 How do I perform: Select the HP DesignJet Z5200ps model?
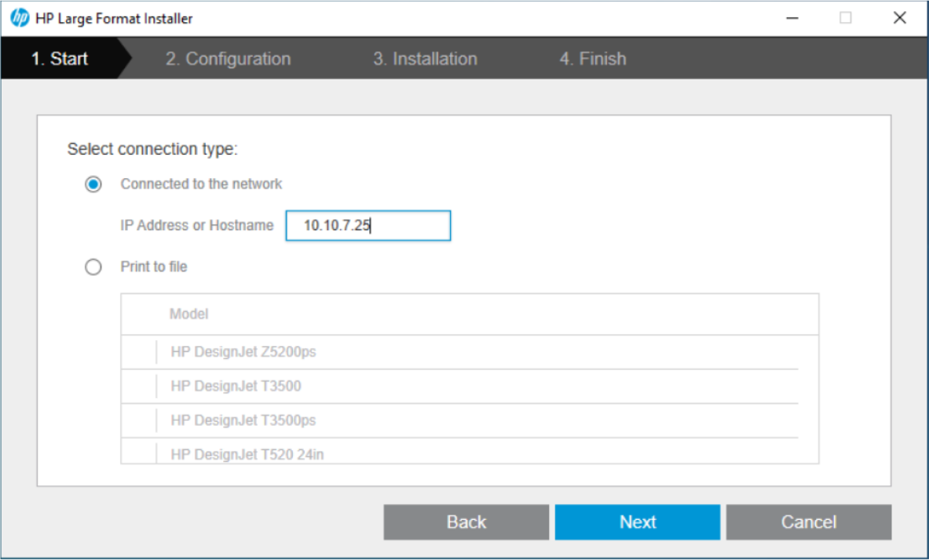point(243,352)
